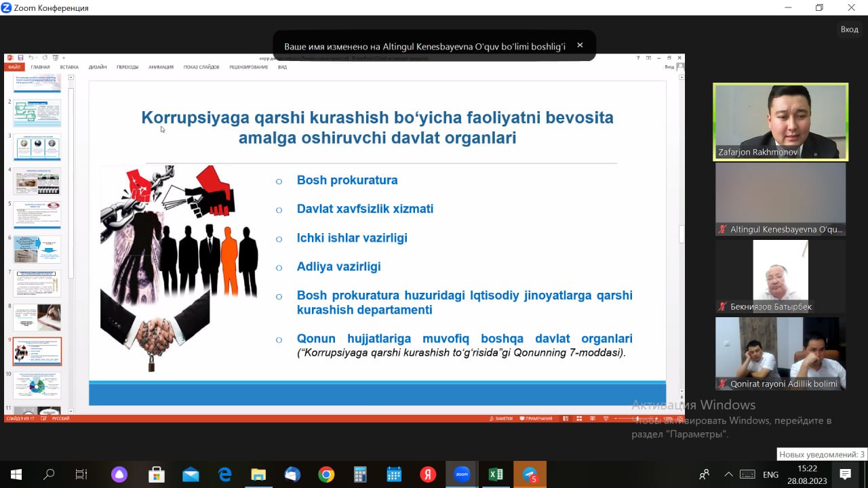Click the РУССКИЙ language indicator in status bar

click(x=60, y=419)
